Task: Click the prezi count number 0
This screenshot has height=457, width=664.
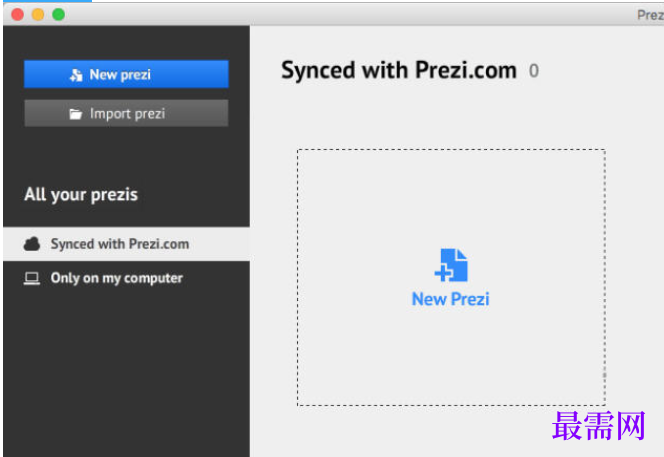Action: coord(534,71)
